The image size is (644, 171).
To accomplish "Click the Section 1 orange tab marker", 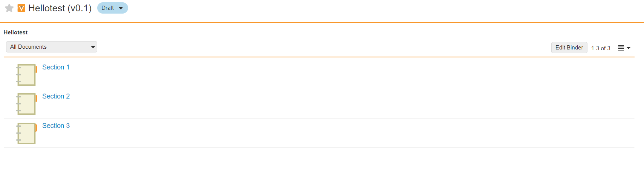I will pyautogui.click(x=36, y=69).
